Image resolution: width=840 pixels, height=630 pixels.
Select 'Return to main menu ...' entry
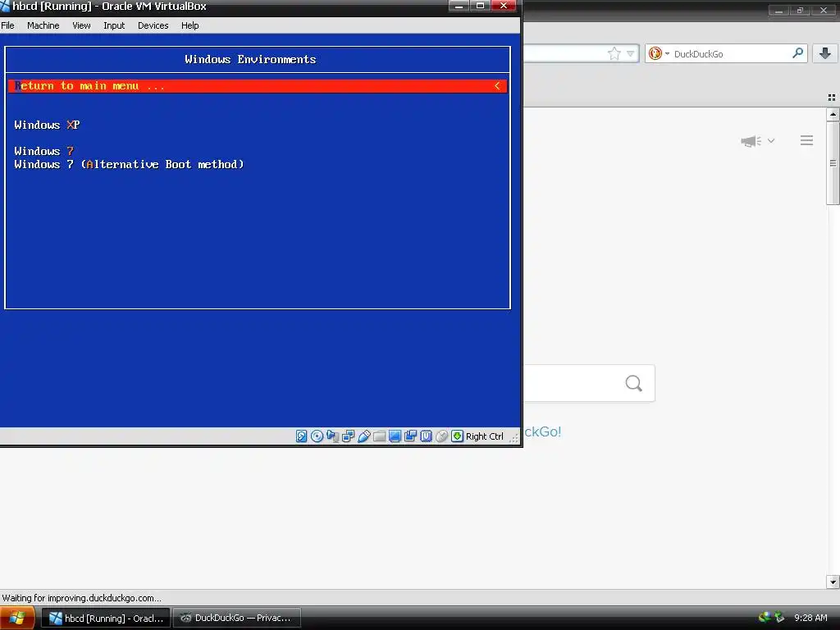(258, 85)
